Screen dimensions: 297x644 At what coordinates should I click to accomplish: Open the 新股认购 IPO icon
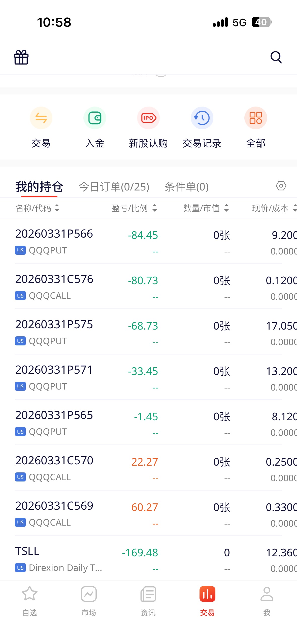[x=148, y=118]
